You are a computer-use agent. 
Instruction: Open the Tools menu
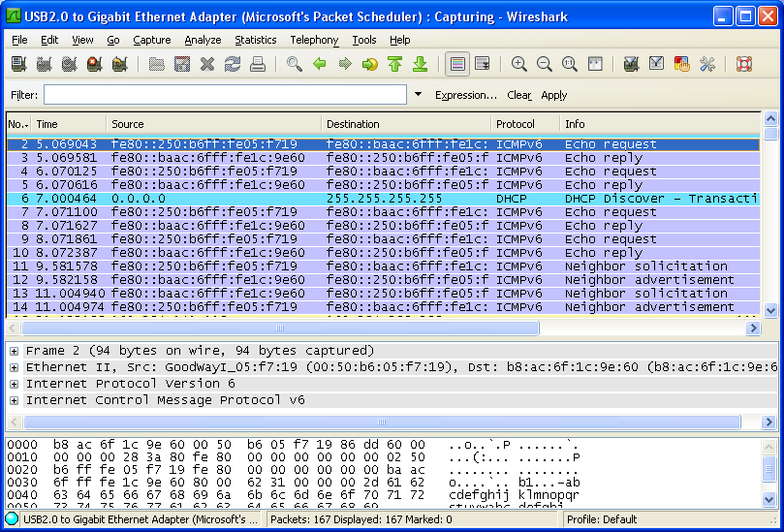(x=364, y=40)
